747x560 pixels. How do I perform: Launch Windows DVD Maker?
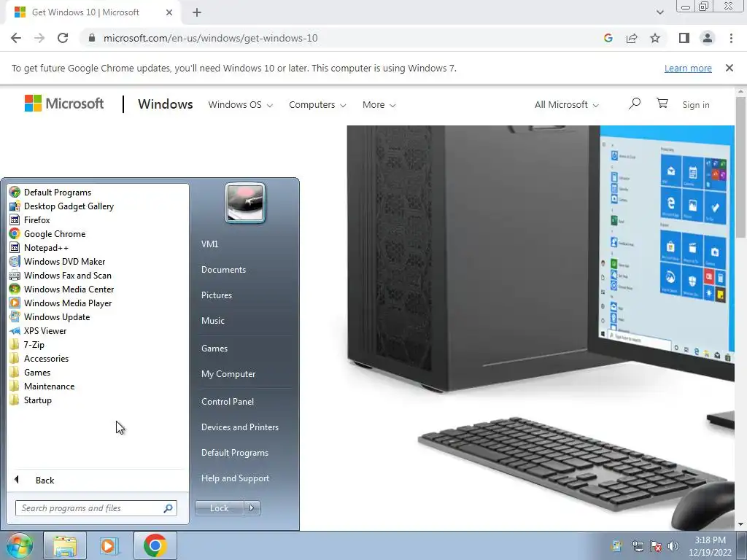click(x=57, y=262)
